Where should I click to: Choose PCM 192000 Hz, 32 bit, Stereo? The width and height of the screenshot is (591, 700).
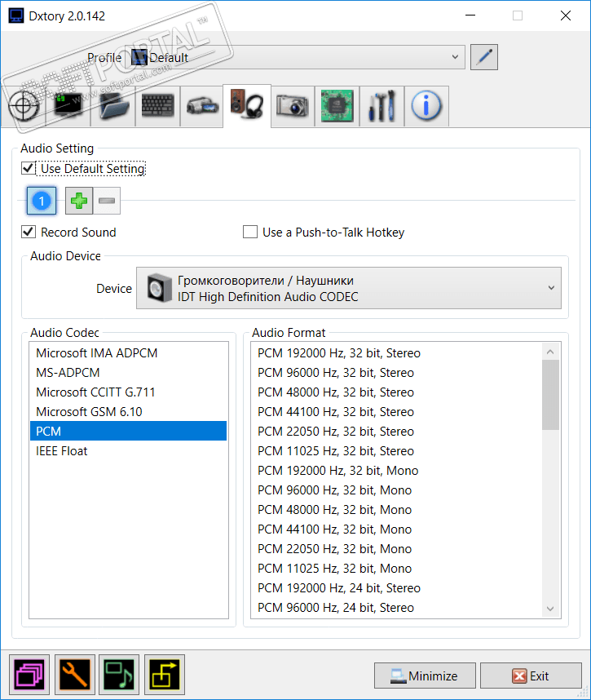click(x=396, y=353)
